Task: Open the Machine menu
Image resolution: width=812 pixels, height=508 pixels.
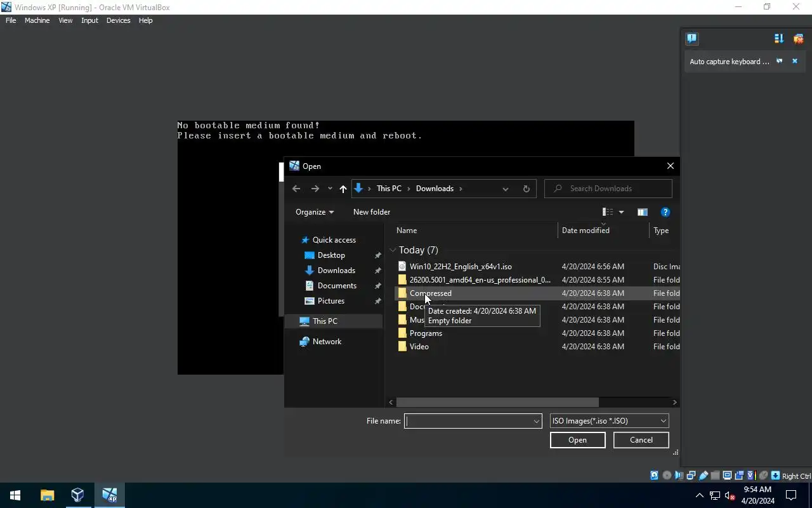Action: pos(37,20)
